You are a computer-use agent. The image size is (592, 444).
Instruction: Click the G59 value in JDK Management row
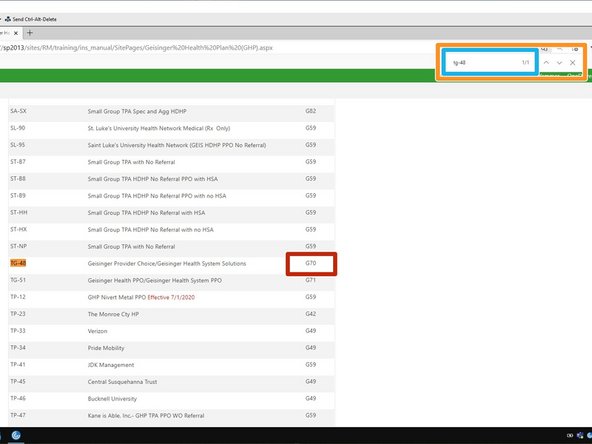(x=311, y=364)
